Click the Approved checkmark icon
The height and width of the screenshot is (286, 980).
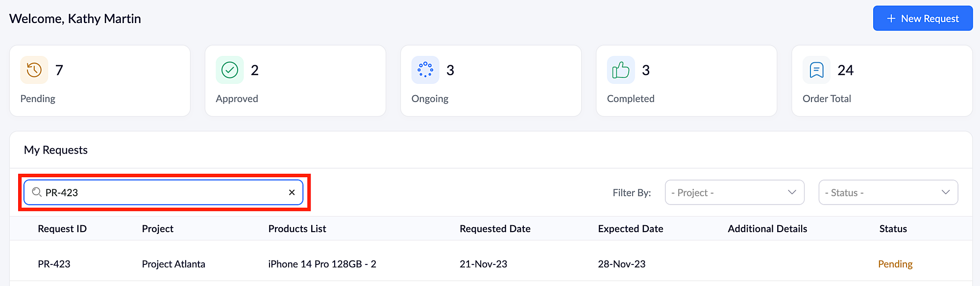[229, 70]
